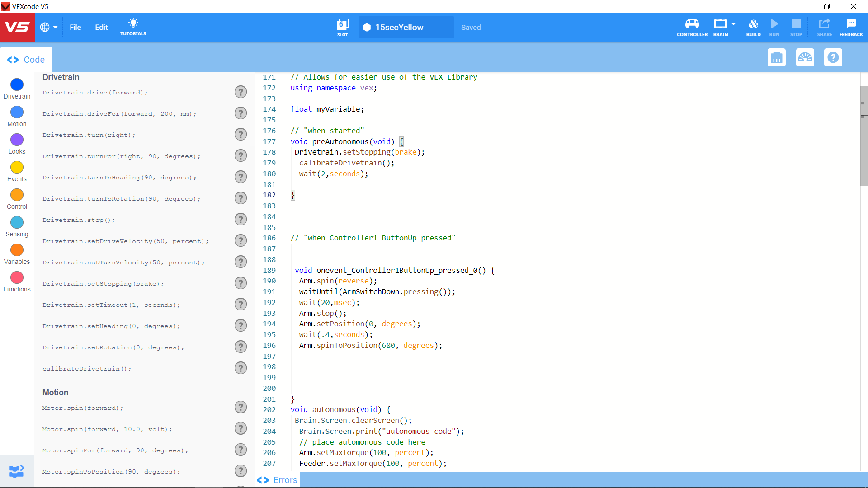Select the Code tab
The image size is (868, 488).
click(26, 60)
